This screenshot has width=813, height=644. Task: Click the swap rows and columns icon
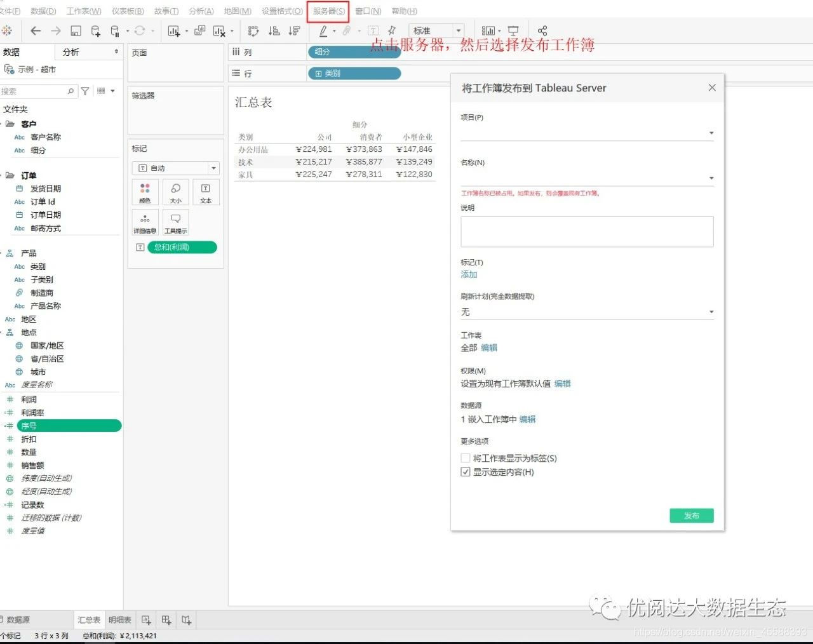[x=253, y=30]
